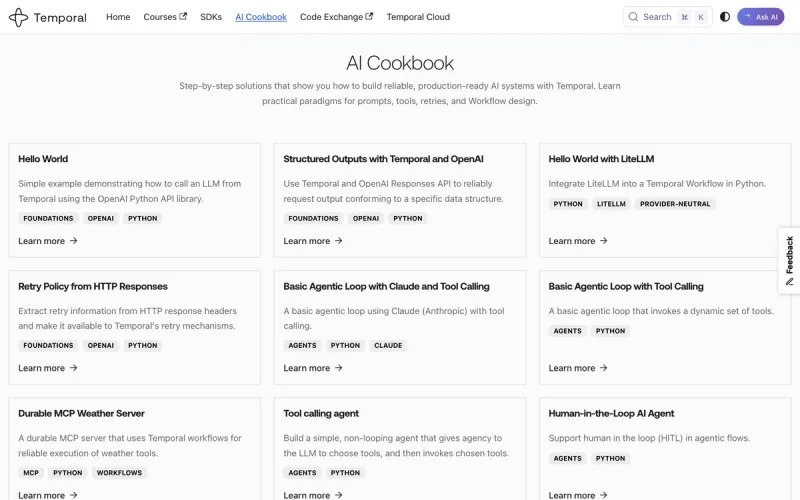Click arrow icon on Durable MCP Weather Server card
800x500 pixels.
[x=73, y=495]
